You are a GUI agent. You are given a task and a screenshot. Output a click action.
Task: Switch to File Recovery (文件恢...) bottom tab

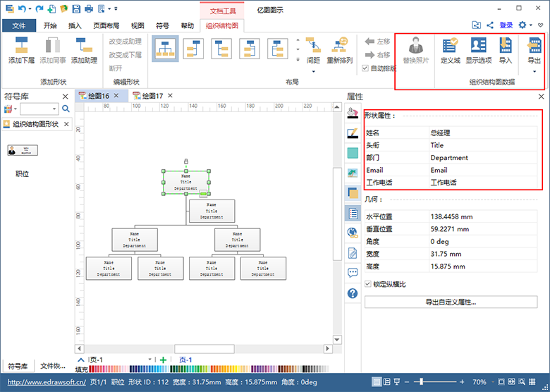pos(53,366)
